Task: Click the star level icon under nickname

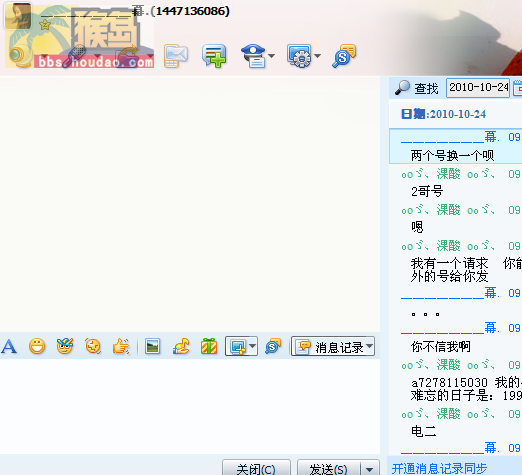Action: point(45,25)
